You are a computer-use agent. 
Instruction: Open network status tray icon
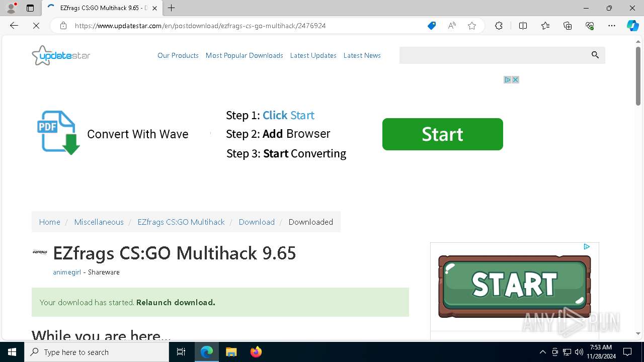pyautogui.click(x=567, y=352)
